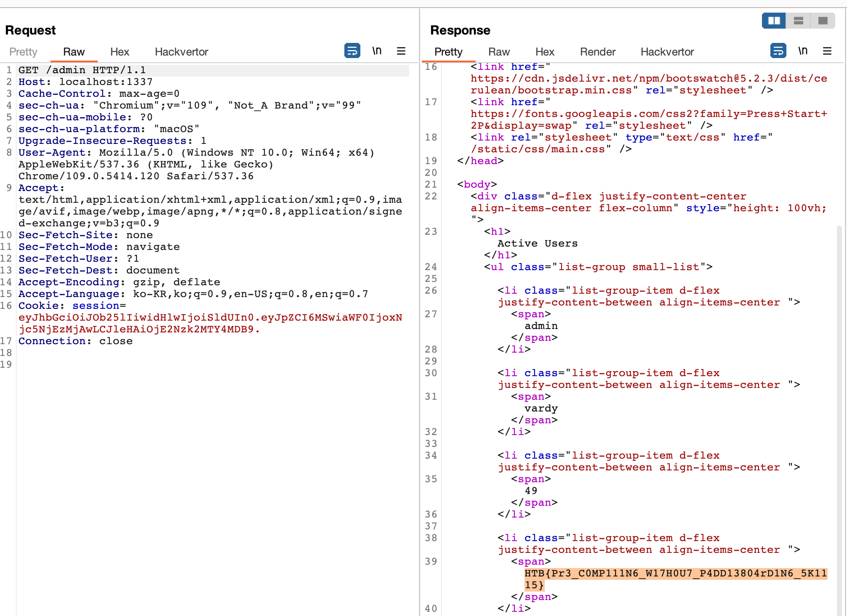Select Pretty tab in Request panel

23,52
